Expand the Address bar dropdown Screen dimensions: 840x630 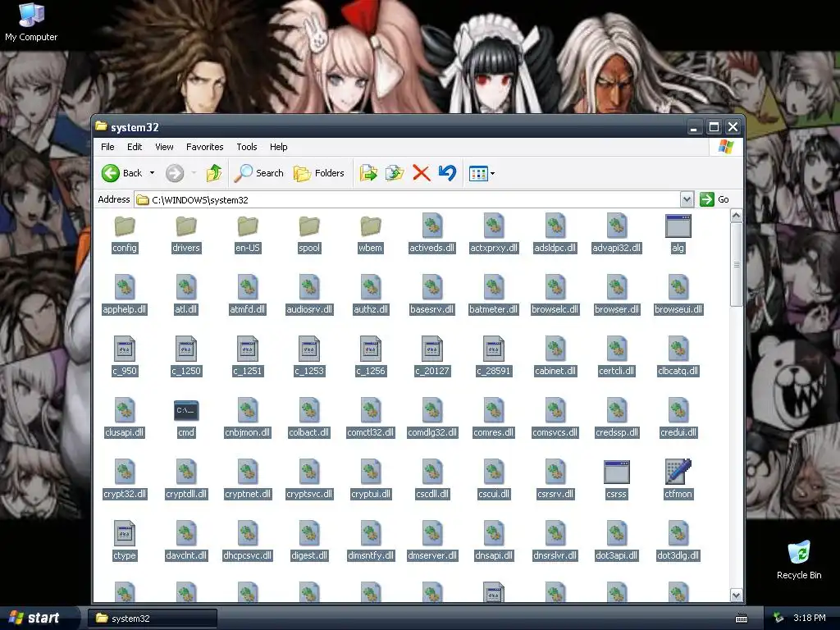687,200
